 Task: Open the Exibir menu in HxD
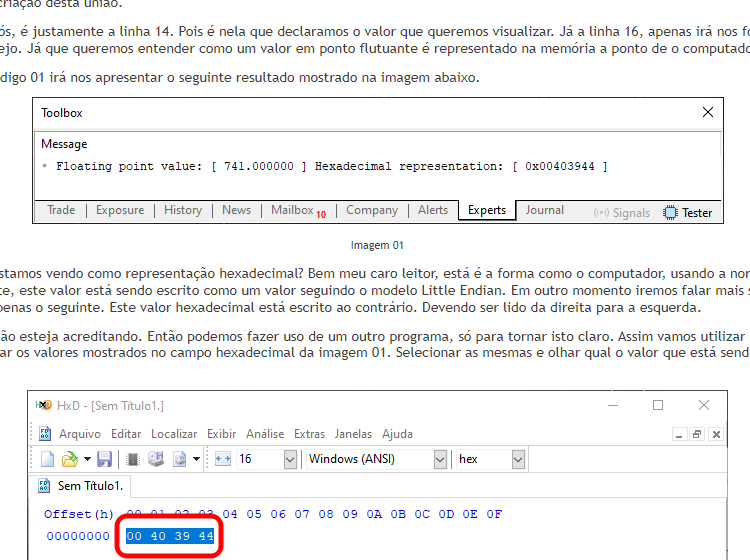pos(221,434)
